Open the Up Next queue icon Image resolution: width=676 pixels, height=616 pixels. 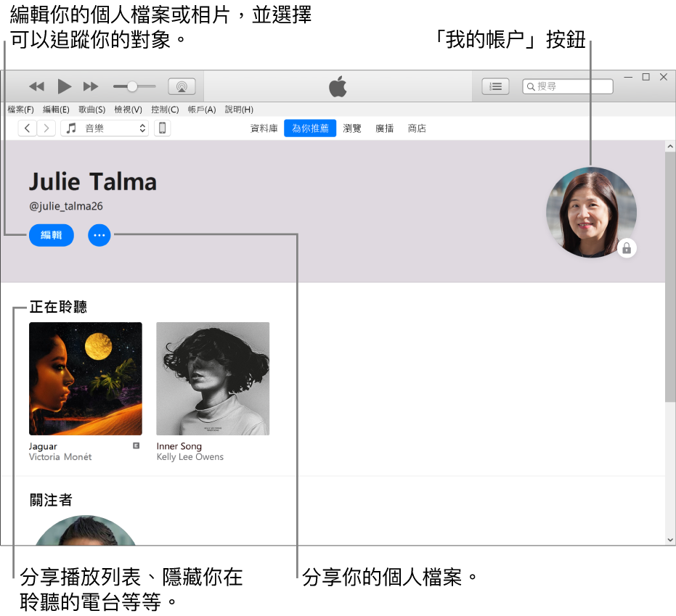tap(495, 86)
